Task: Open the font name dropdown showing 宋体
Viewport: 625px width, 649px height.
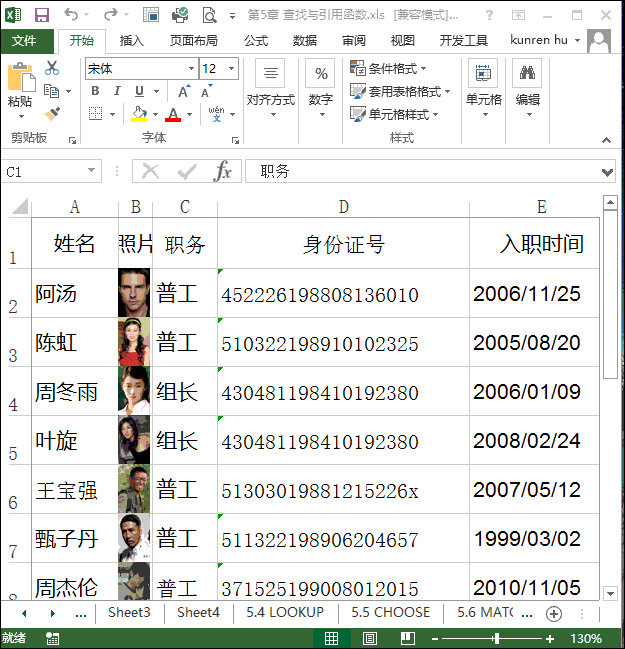Action: click(x=191, y=69)
